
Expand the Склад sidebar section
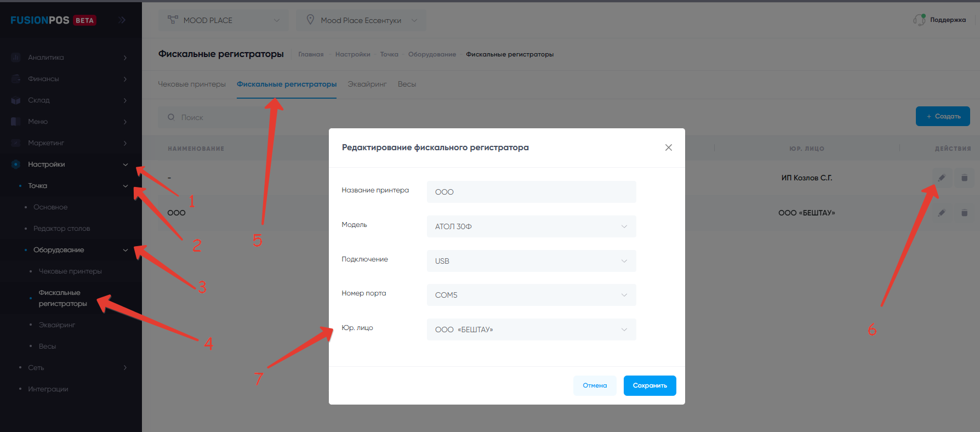125,100
